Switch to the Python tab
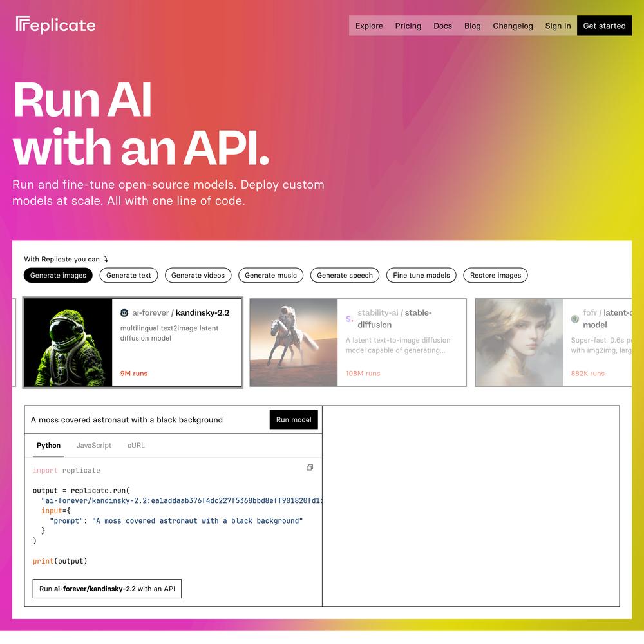The height and width of the screenshot is (644, 644). (x=48, y=445)
